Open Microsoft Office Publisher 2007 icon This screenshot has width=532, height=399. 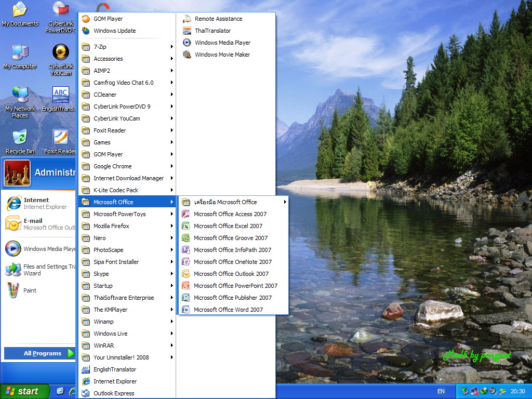tap(185, 298)
